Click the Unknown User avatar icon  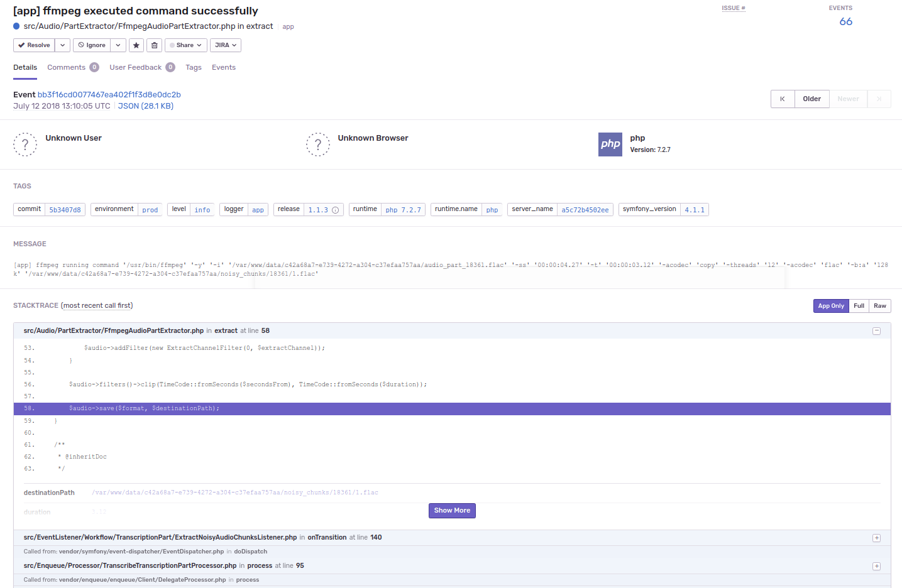point(25,144)
